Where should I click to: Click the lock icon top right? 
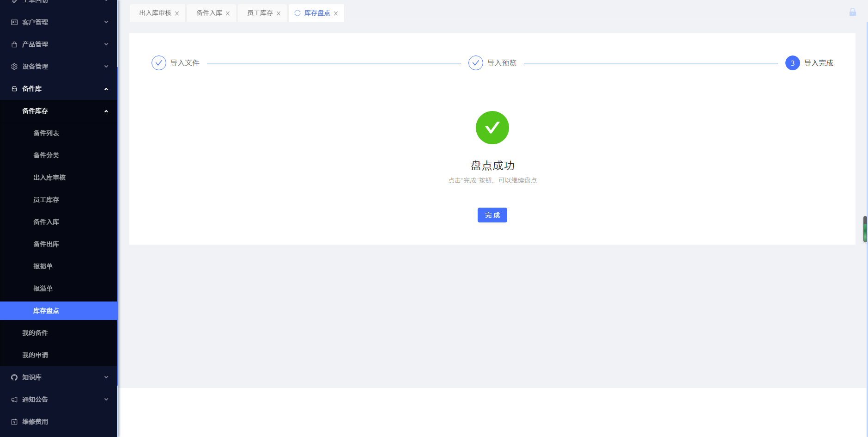tap(852, 12)
